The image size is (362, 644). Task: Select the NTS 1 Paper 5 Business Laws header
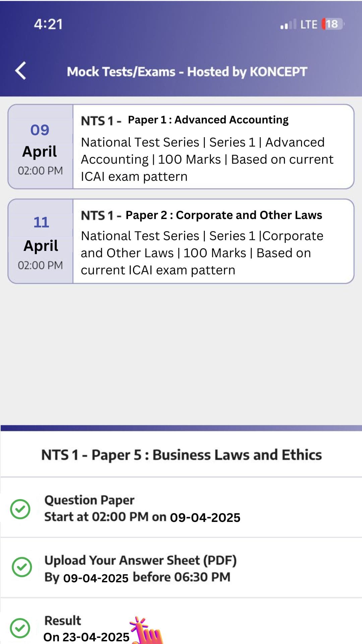[x=181, y=455]
